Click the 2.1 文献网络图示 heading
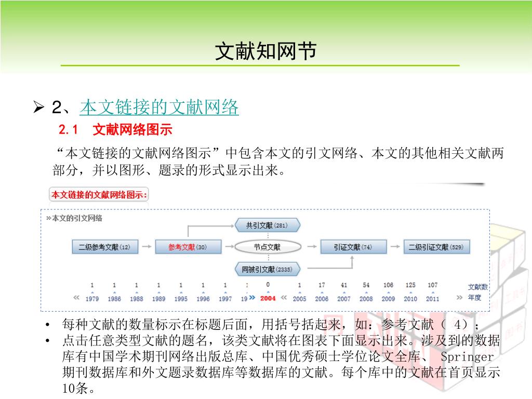Viewport: 532px width, 399px height. pyautogui.click(x=115, y=129)
